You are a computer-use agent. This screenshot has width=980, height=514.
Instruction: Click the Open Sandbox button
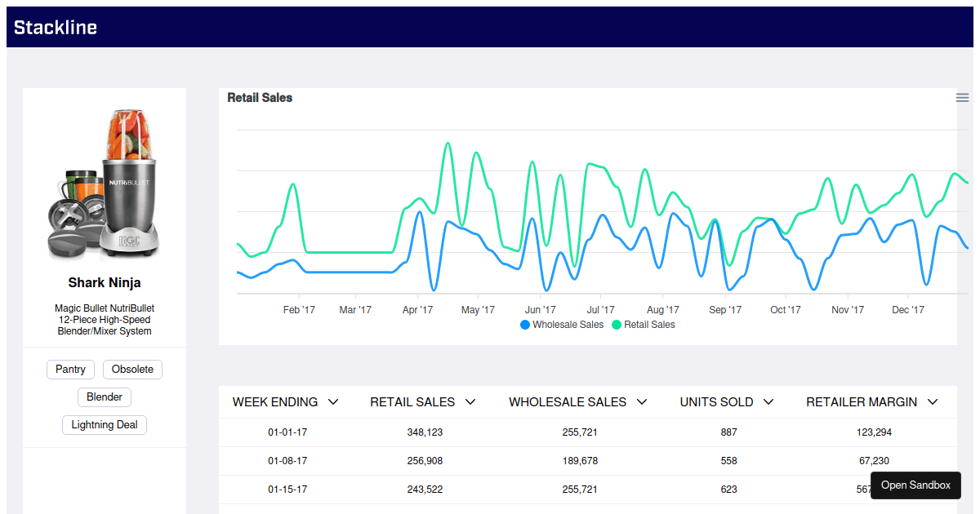pos(915,485)
